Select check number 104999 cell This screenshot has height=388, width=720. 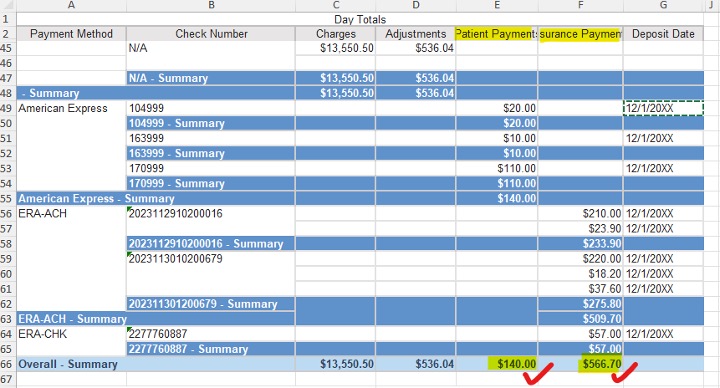211,108
